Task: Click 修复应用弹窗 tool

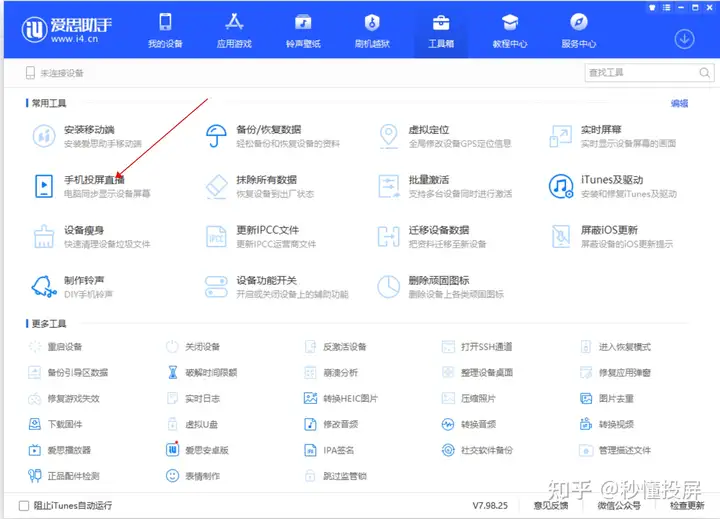Action: tap(615, 372)
